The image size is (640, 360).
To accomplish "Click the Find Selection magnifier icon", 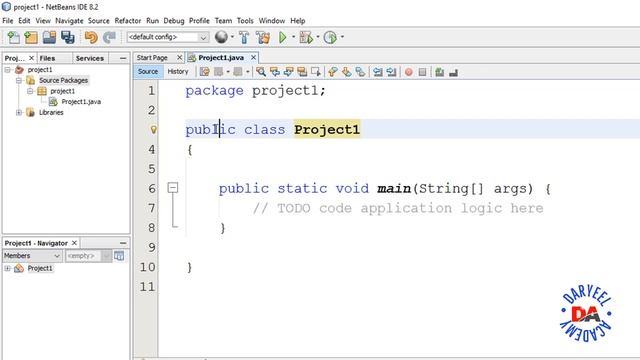I will [x=261, y=72].
